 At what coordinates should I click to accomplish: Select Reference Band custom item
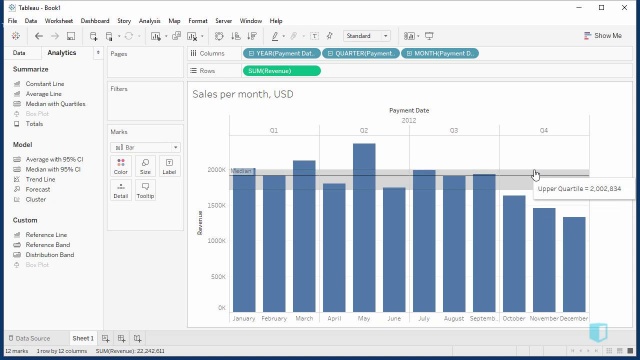[x=48, y=244]
